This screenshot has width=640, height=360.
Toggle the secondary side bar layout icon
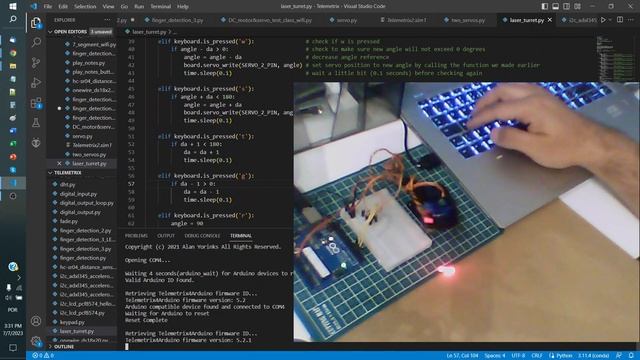tap(567, 6)
